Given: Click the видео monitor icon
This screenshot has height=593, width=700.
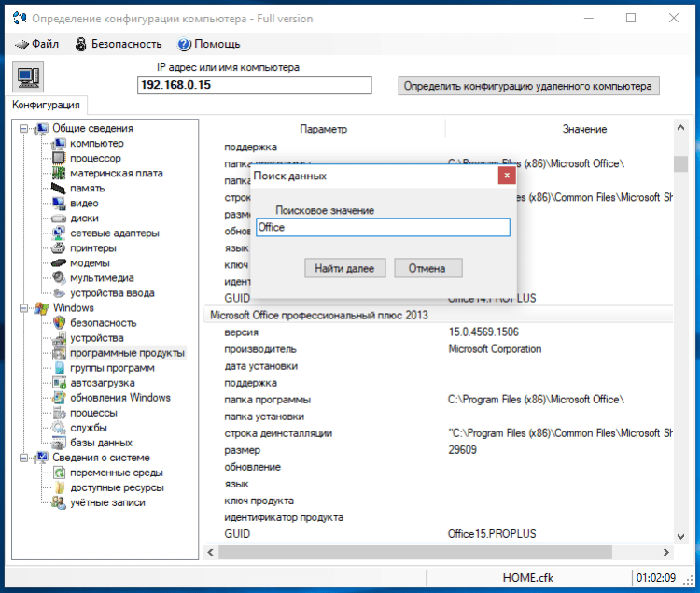Looking at the screenshot, I should coord(59,204).
